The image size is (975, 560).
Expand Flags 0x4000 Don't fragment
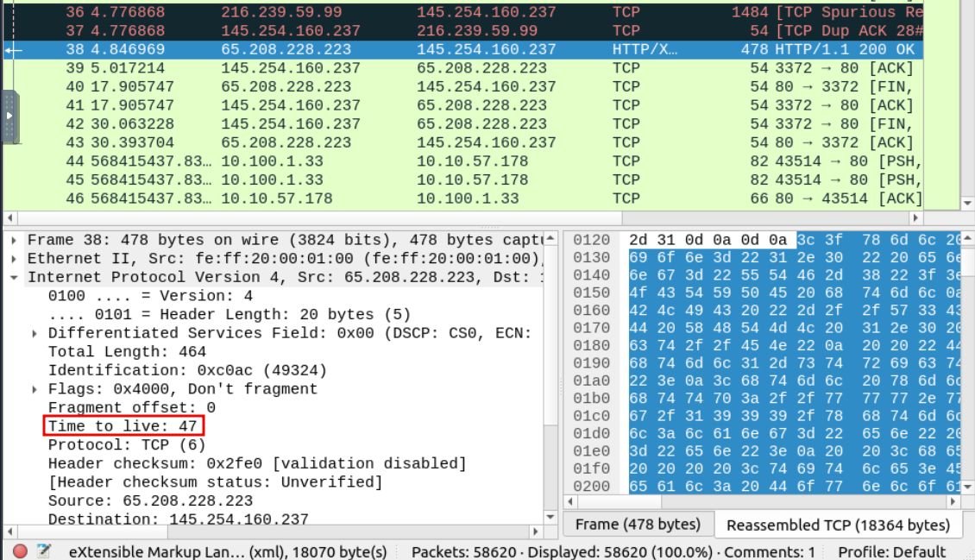tap(35, 389)
